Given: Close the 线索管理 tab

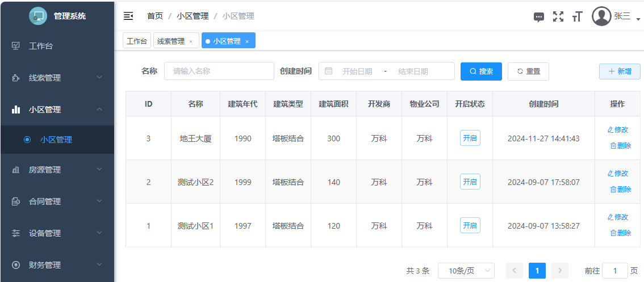Looking at the screenshot, I should click(191, 41).
